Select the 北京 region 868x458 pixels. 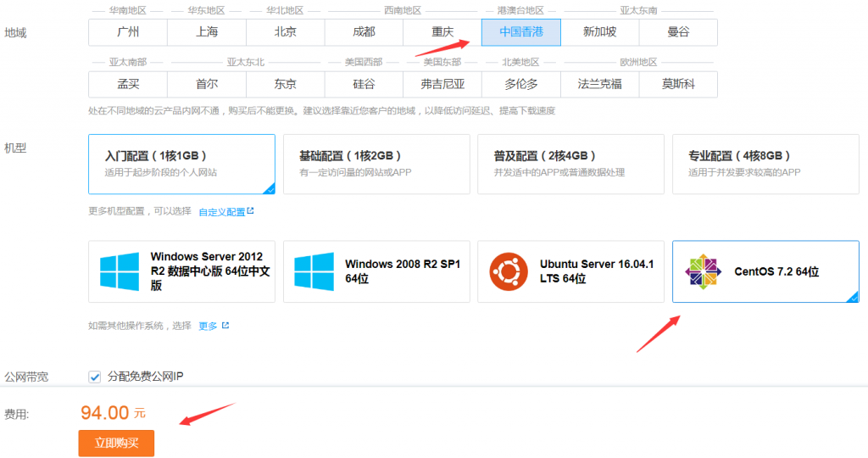[x=285, y=32]
